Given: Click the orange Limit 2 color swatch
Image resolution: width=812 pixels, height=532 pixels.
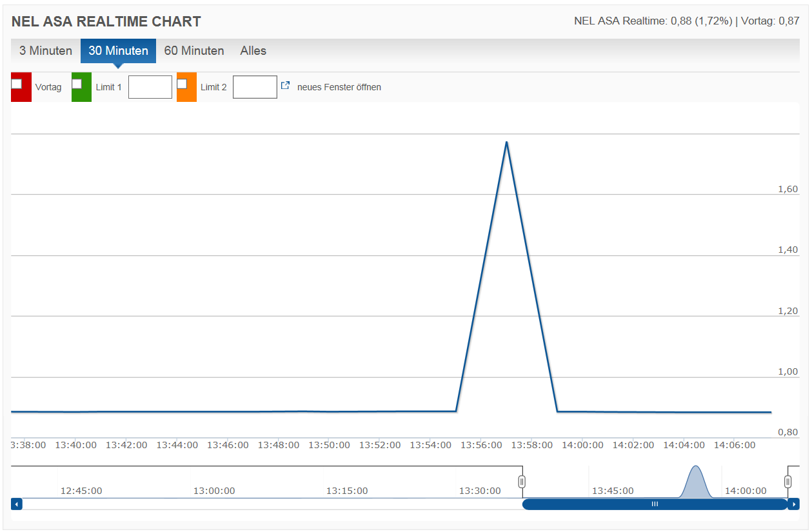Looking at the screenshot, I should point(186,87).
